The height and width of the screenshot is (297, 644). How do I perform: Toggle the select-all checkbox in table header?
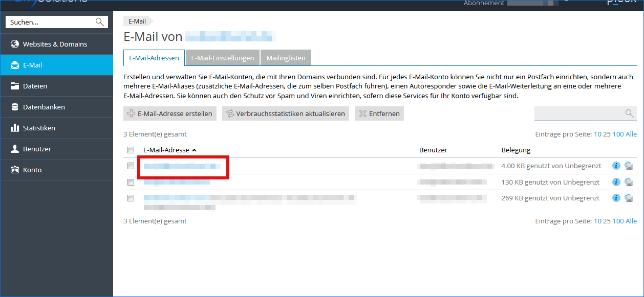coord(131,150)
